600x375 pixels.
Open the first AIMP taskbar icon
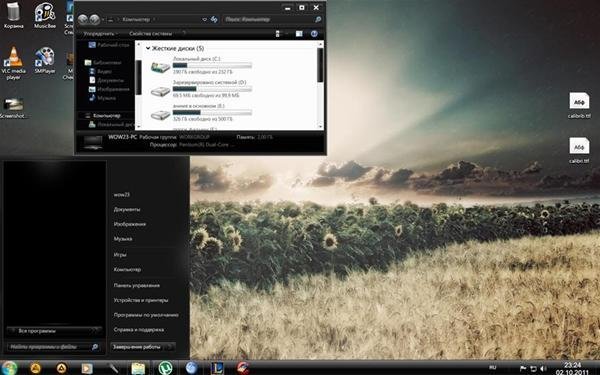(36, 368)
